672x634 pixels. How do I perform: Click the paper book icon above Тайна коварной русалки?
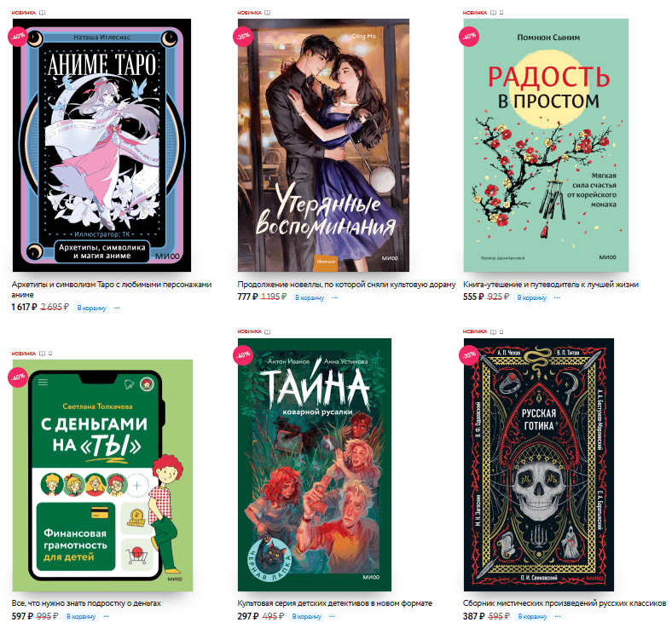pyautogui.click(x=268, y=332)
